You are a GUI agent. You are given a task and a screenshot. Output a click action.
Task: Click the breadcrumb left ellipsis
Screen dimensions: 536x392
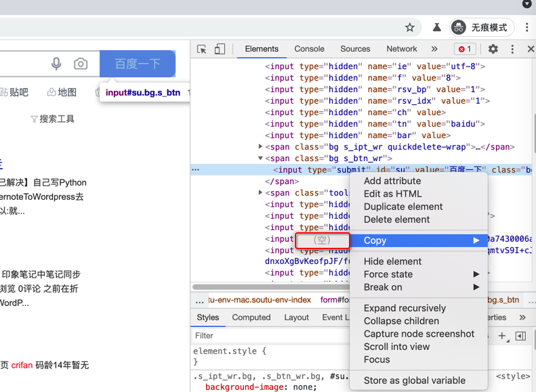[199, 301]
